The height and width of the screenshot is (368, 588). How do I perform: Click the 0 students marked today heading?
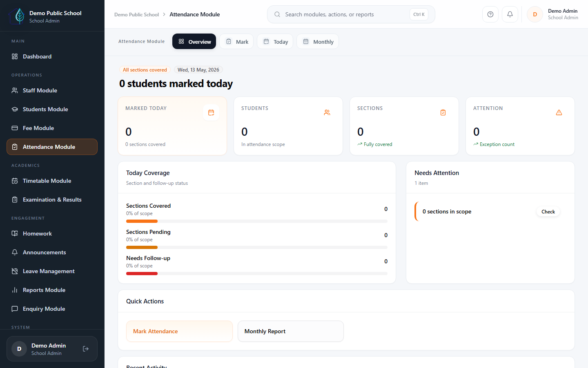[176, 83]
